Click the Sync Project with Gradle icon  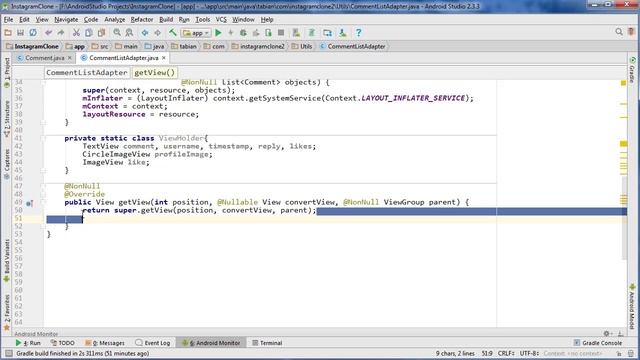tap(311, 33)
